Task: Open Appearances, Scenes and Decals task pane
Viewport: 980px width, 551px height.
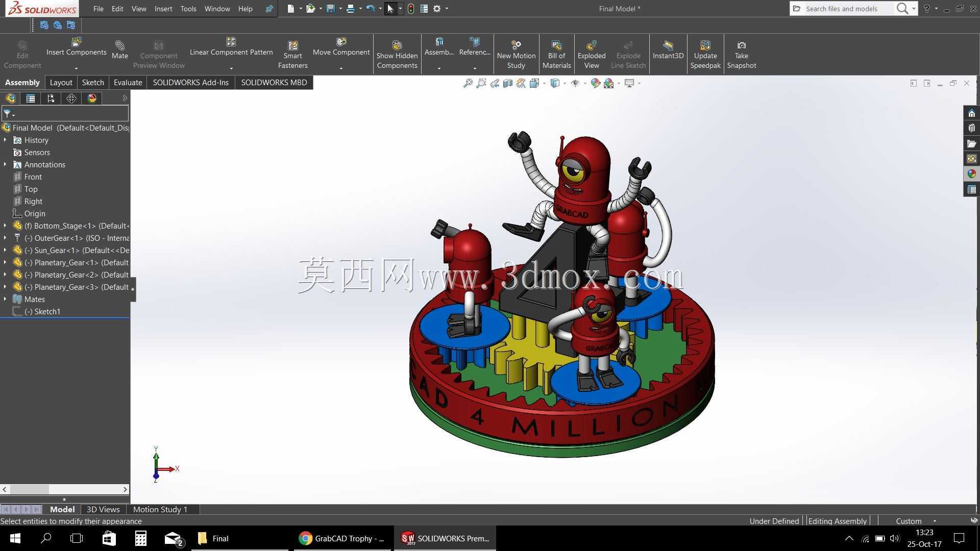Action: point(971,174)
